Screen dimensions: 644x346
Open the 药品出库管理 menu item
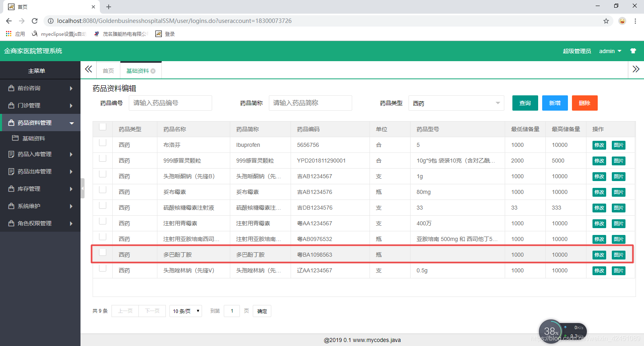[x=40, y=171]
